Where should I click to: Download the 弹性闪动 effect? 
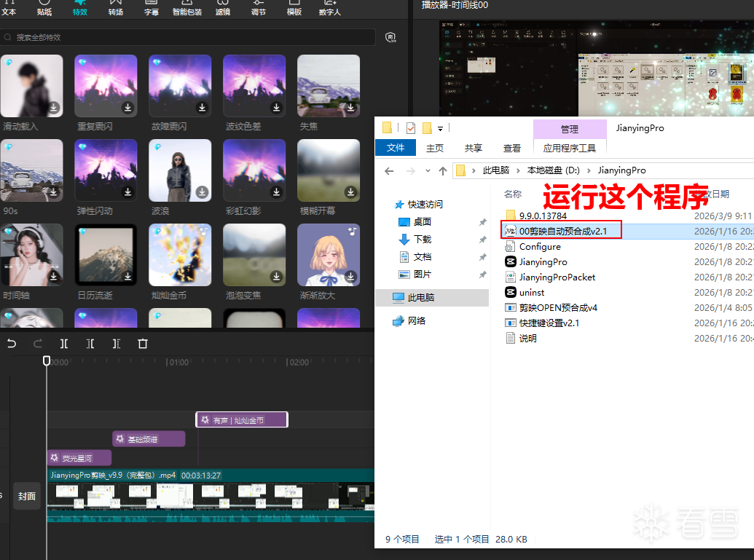[128, 192]
